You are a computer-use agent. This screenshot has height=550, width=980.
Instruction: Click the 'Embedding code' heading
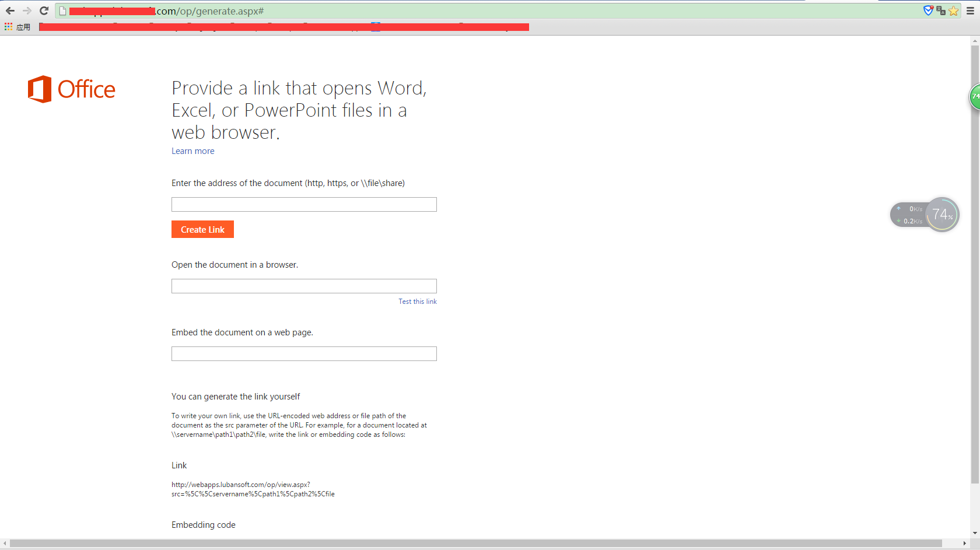pos(204,525)
